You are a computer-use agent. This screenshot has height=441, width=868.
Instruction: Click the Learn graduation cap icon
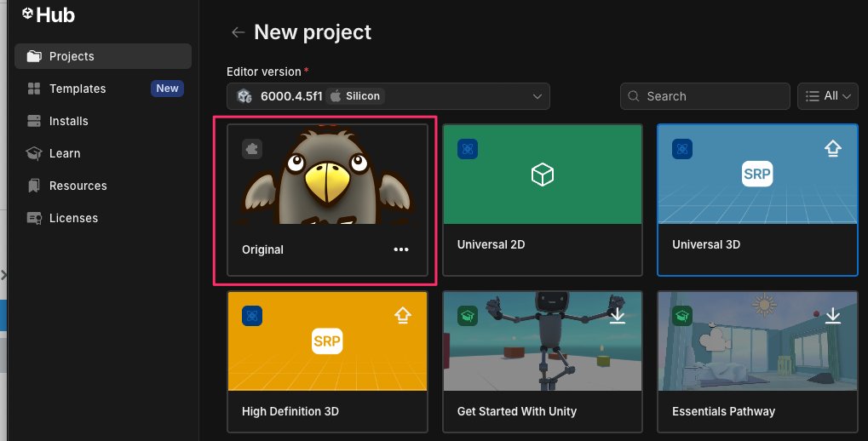point(34,153)
